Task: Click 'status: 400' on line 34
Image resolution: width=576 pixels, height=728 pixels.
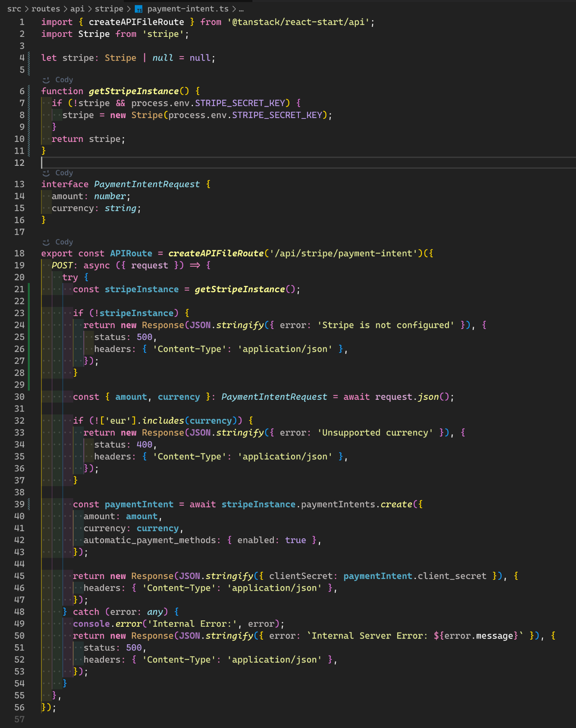Action: point(123,445)
